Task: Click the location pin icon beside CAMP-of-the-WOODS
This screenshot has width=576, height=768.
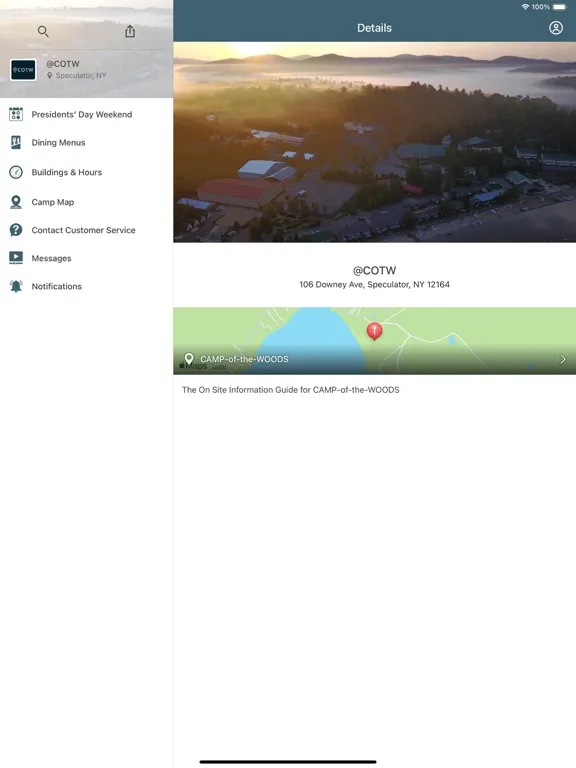Action: click(189, 359)
